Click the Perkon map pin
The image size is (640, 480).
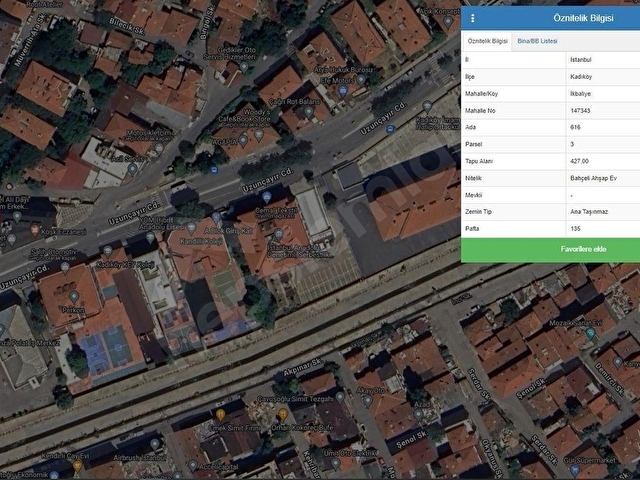pyautogui.click(x=73, y=297)
